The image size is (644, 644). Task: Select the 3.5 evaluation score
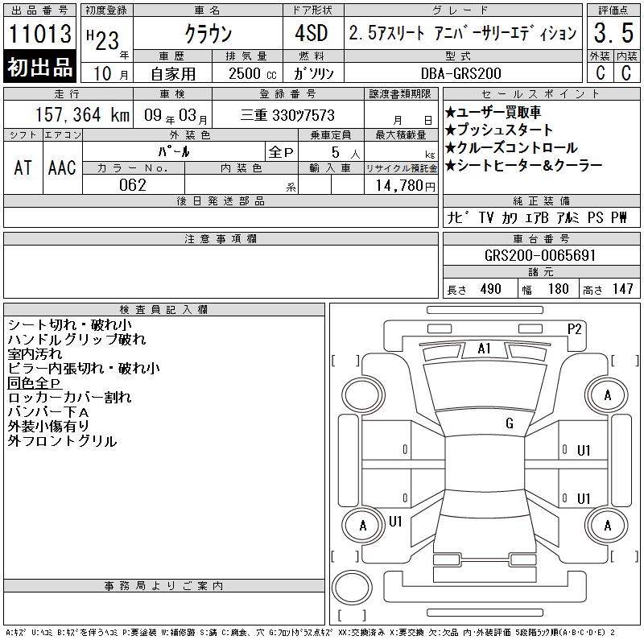click(613, 33)
